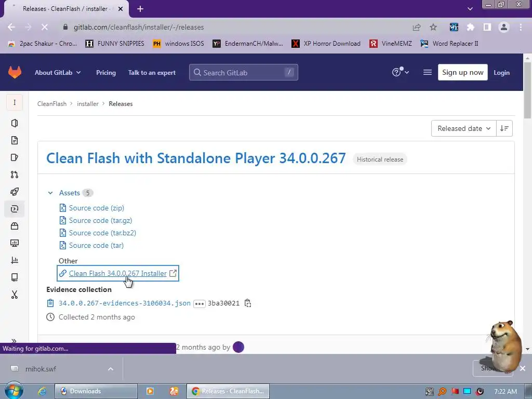Viewport: 532px width, 399px height.
Task: Open the Chrome profile avatar
Action: pos(504,27)
